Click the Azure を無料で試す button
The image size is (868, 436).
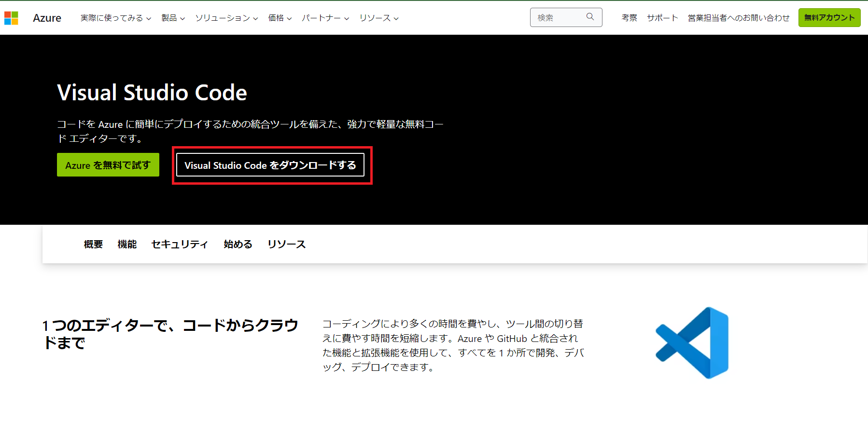pos(108,165)
